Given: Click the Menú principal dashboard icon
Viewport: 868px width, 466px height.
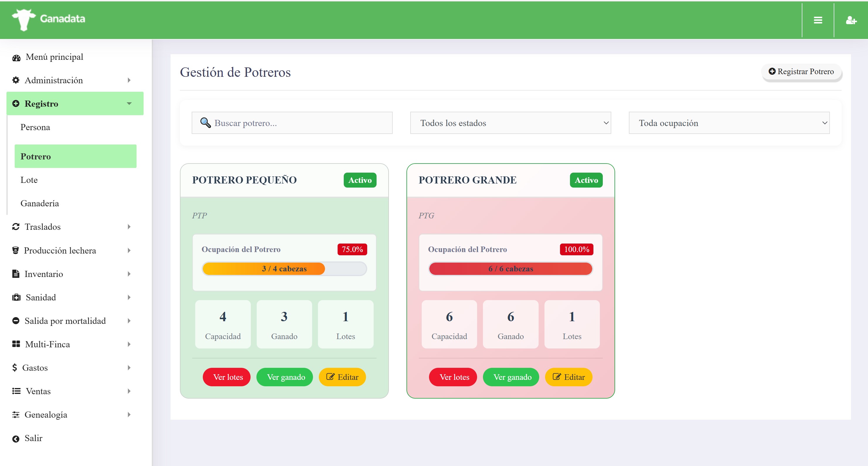Looking at the screenshot, I should pyautogui.click(x=16, y=58).
